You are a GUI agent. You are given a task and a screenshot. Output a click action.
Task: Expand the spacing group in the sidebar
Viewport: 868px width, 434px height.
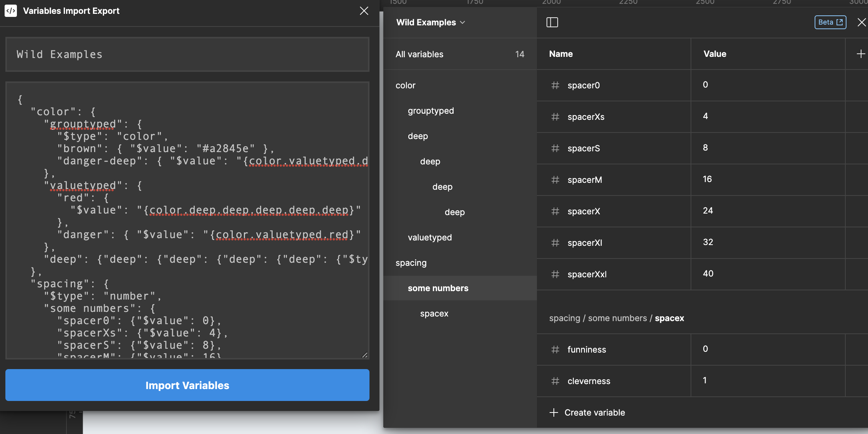pyautogui.click(x=411, y=263)
